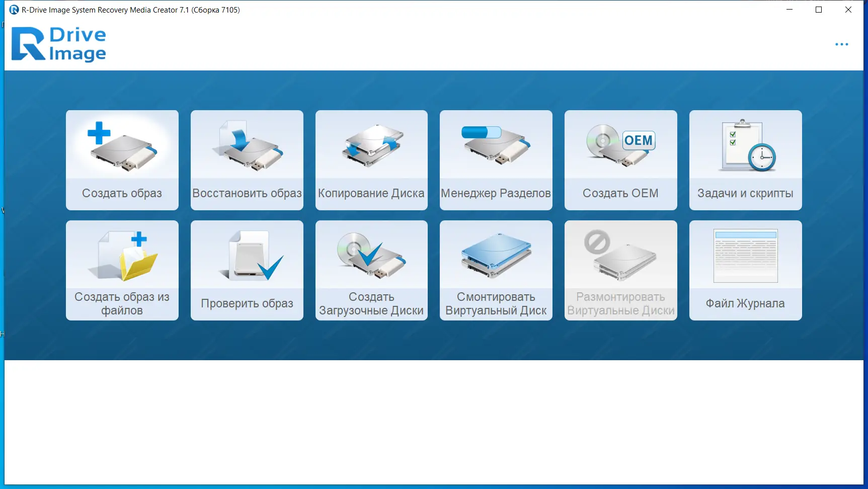Open Создать Загрузочные Диски

click(x=371, y=270)
